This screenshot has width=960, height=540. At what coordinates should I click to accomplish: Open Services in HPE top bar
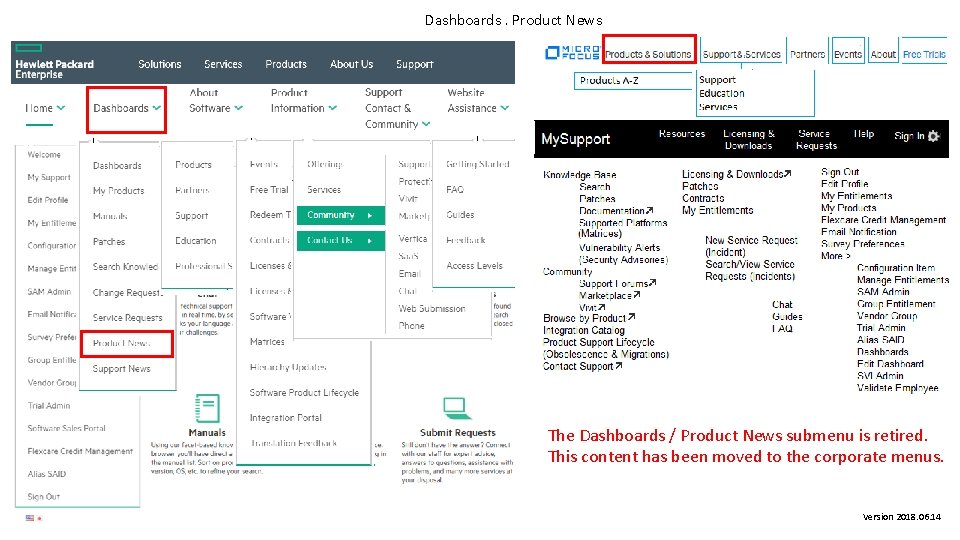point(223,64)
